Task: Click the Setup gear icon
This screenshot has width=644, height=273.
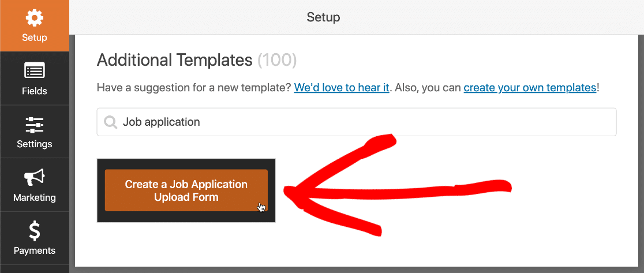Action: 35,18
